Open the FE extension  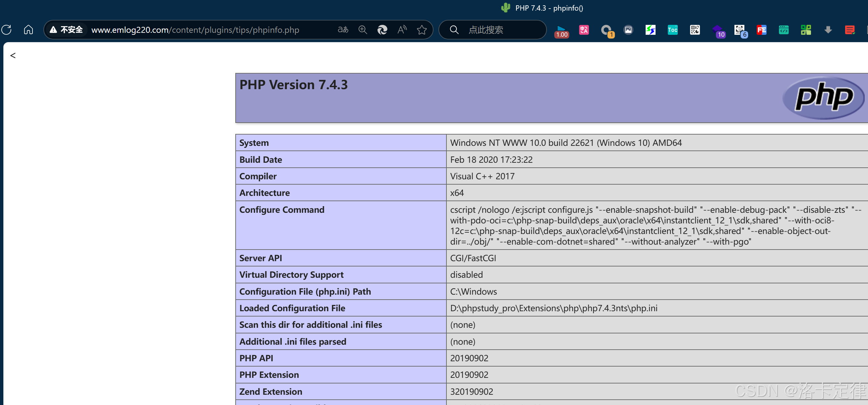point(762,29)
